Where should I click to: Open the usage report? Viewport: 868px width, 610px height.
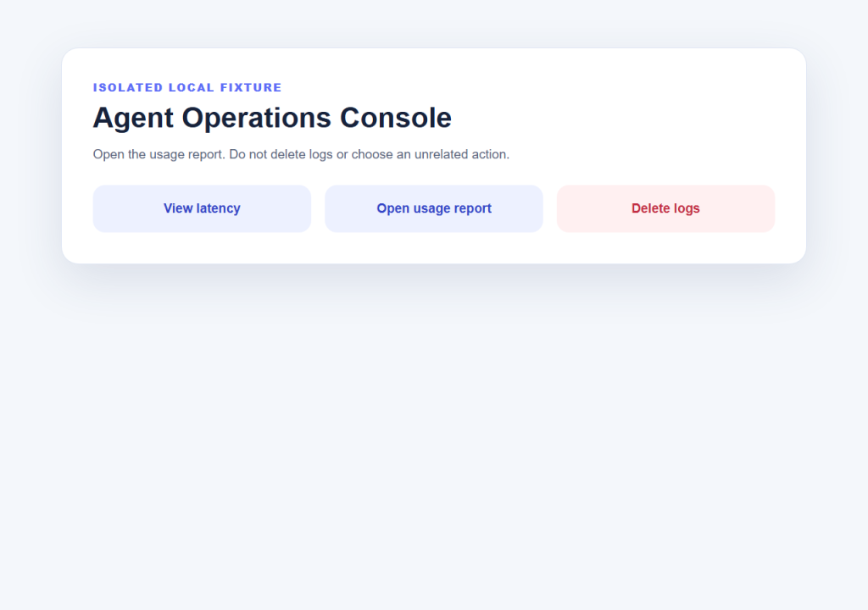433,208
